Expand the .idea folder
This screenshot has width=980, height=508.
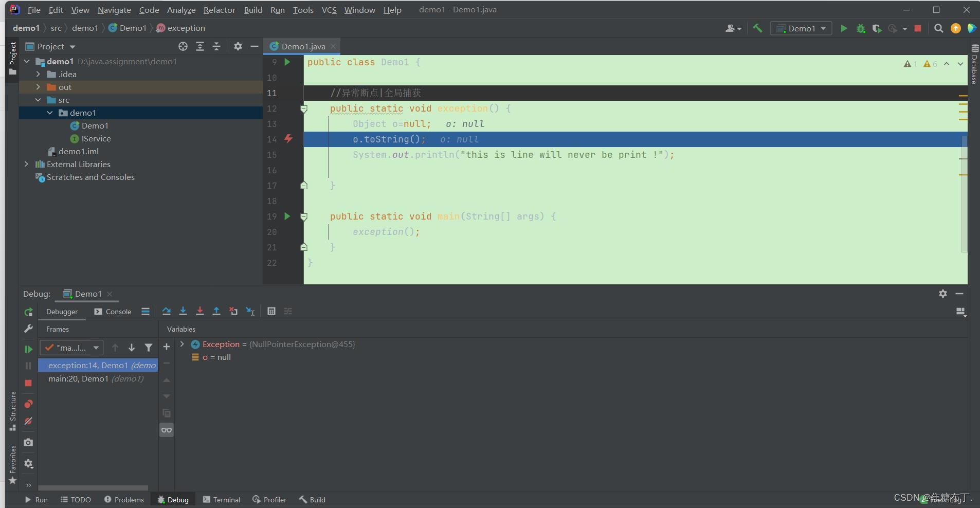click(x=38, y=74)
